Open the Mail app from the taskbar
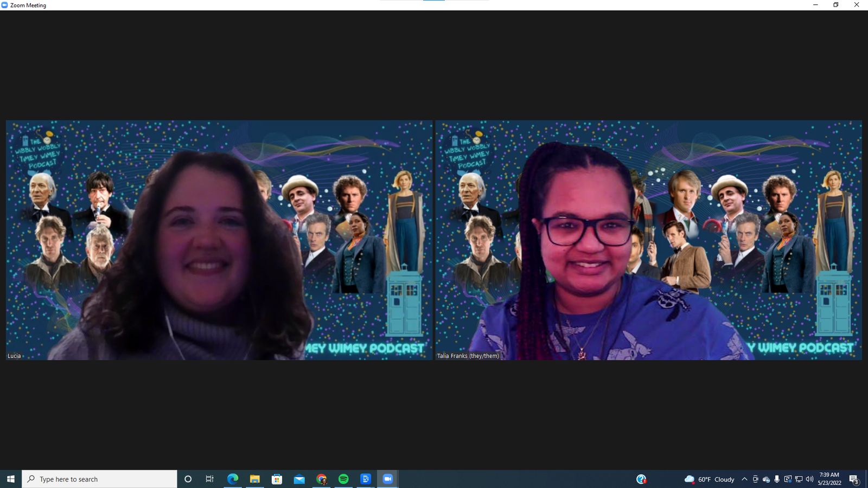This screenshot has width=868, height=488. [299, 479]
